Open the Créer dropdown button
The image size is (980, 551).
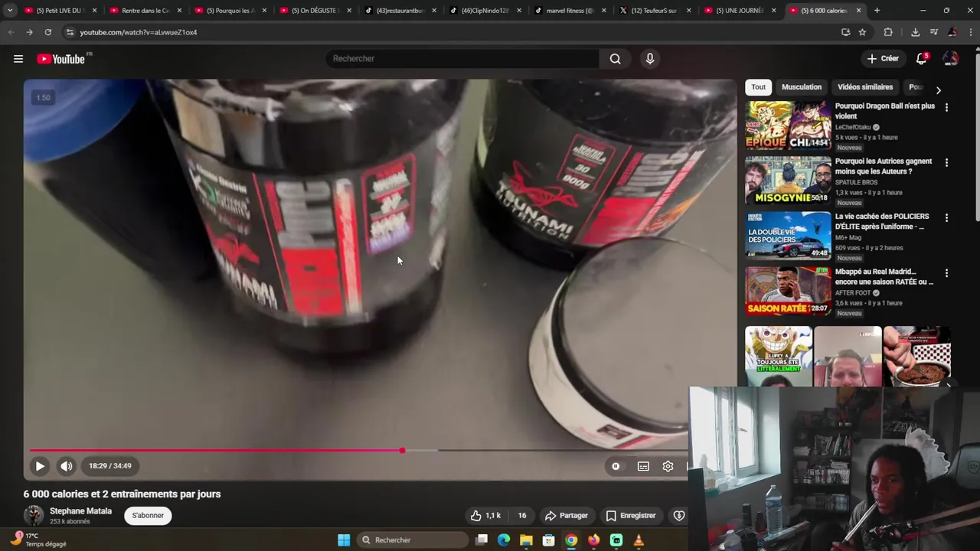click(882, 59)
